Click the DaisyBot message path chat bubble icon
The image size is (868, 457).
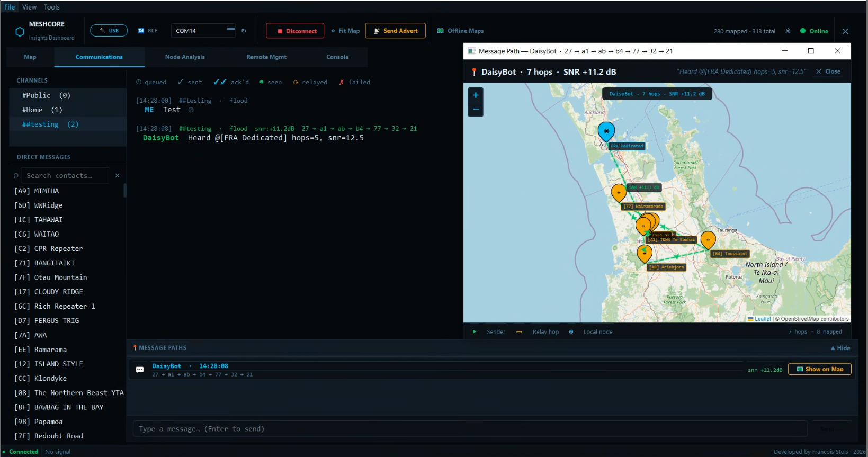[140, 370]
